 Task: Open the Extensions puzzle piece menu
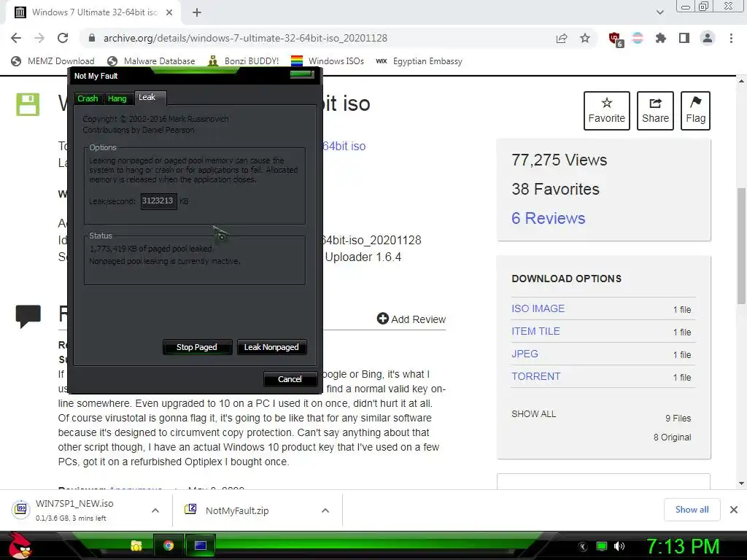pyautogui.click(x=661, y=38)
